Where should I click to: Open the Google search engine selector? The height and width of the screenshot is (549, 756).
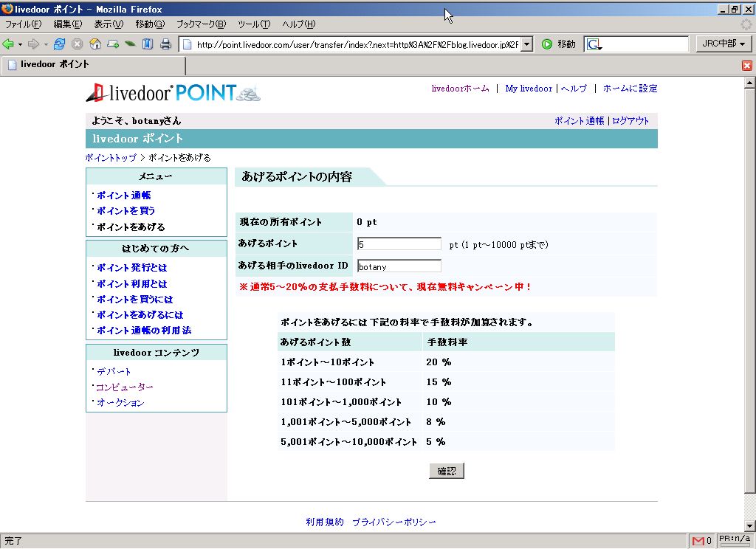(594, 45)
